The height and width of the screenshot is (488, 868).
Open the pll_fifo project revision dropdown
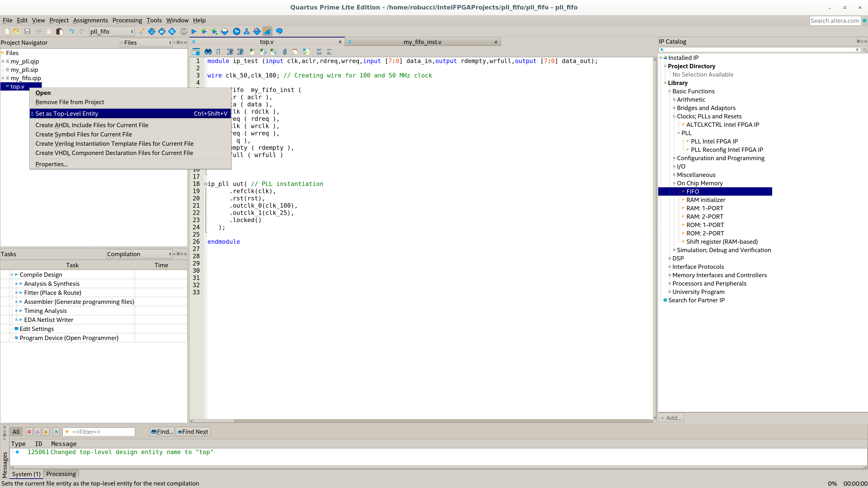click(x=111, y=31)
